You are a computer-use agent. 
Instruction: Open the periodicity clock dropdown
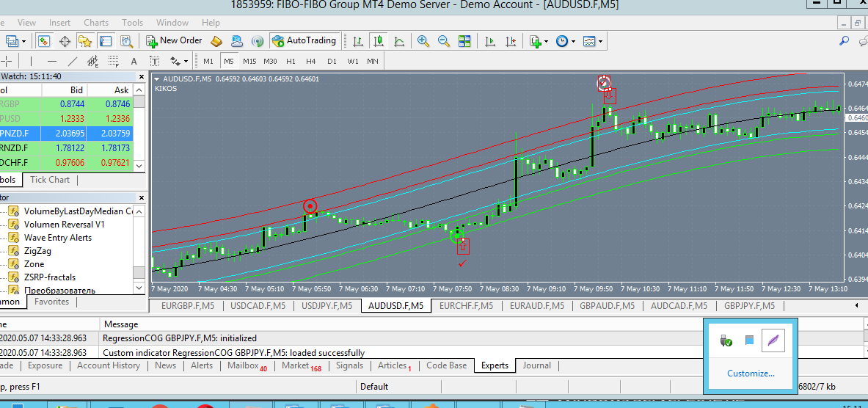564,41
